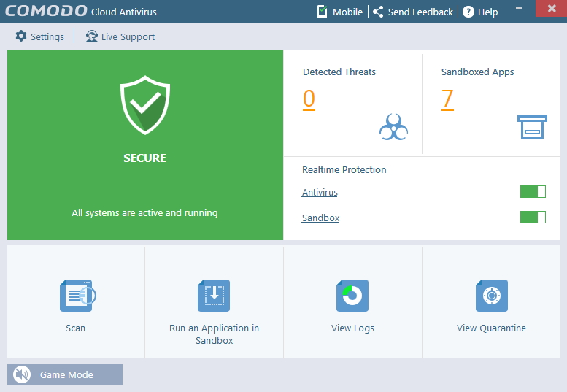Click the View Quarantine text label

(x=491, y=328)
